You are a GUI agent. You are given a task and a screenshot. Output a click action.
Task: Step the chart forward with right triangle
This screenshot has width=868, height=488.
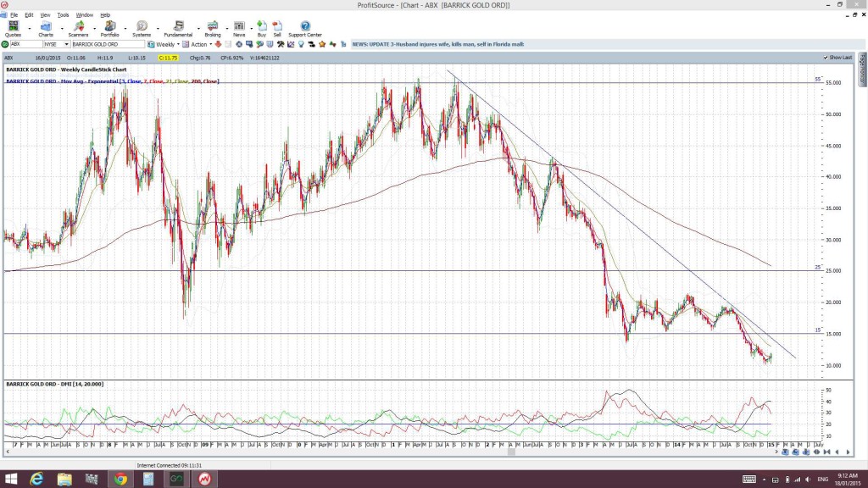click(848, 452)
